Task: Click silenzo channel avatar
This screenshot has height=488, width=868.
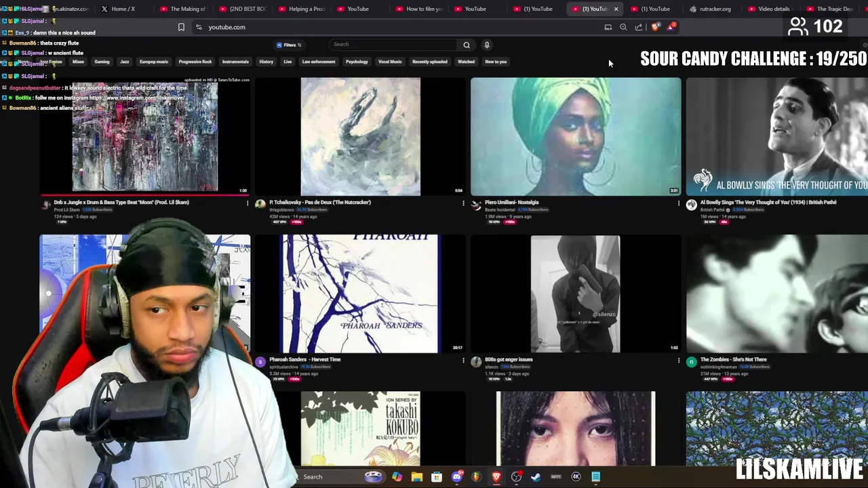Action: point(476,362)
